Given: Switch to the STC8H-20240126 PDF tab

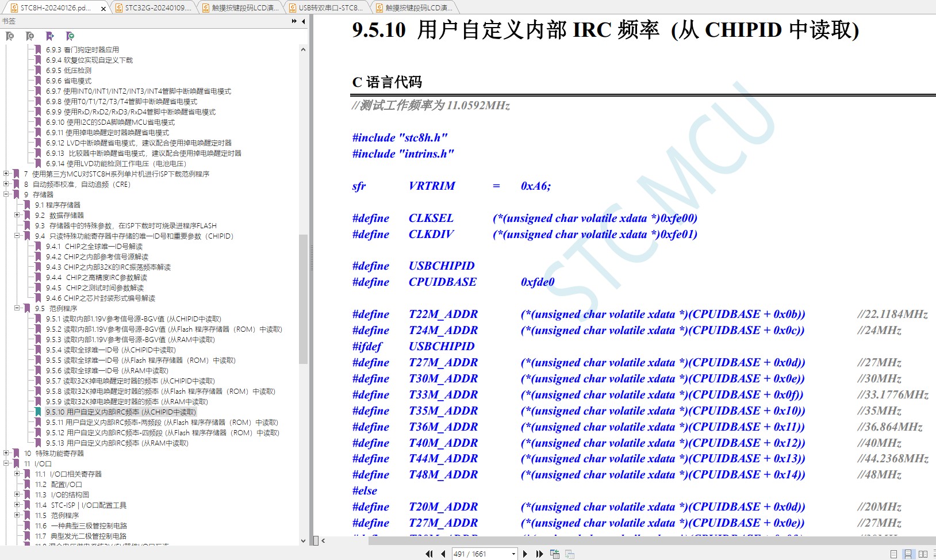Looking at the screenshot, I should (56, 8).
